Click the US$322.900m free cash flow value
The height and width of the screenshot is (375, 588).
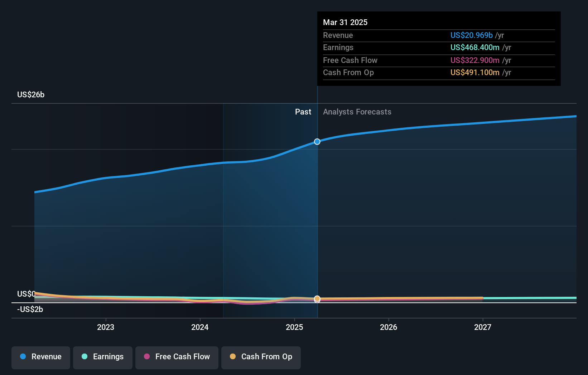475,60
